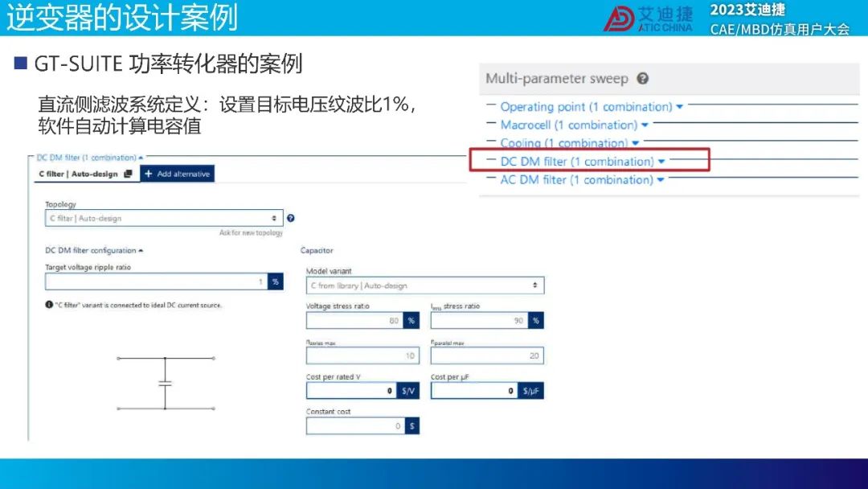The height and width of the screenshot is (489, 868).
Task: Click info icon beside C filter note
Action: 49,305
